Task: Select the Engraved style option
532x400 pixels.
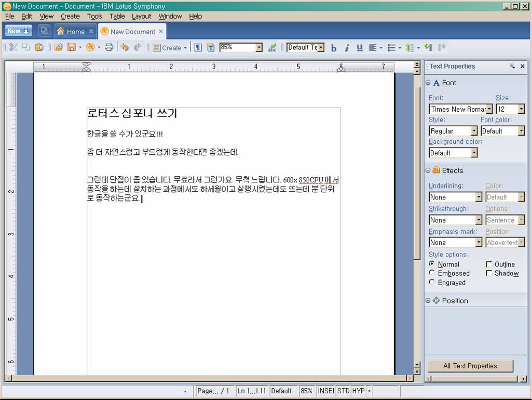Action: (432, 282)
